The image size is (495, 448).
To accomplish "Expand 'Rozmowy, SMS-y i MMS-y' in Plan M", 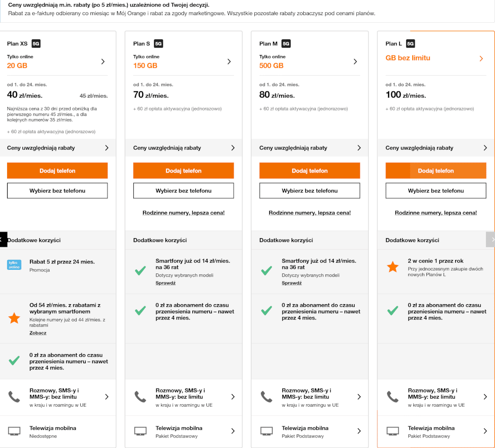I will coord(359,397).
